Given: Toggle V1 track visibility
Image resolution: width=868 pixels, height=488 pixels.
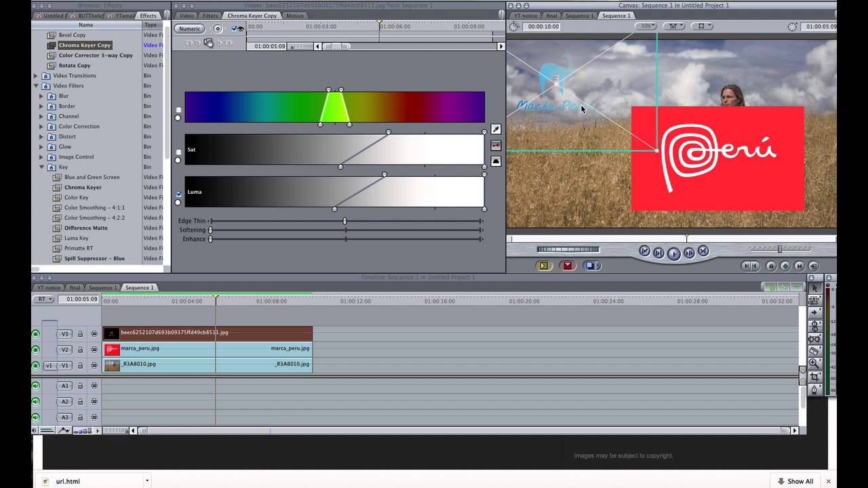Looking at the screenshot, I should click(36, 365).
